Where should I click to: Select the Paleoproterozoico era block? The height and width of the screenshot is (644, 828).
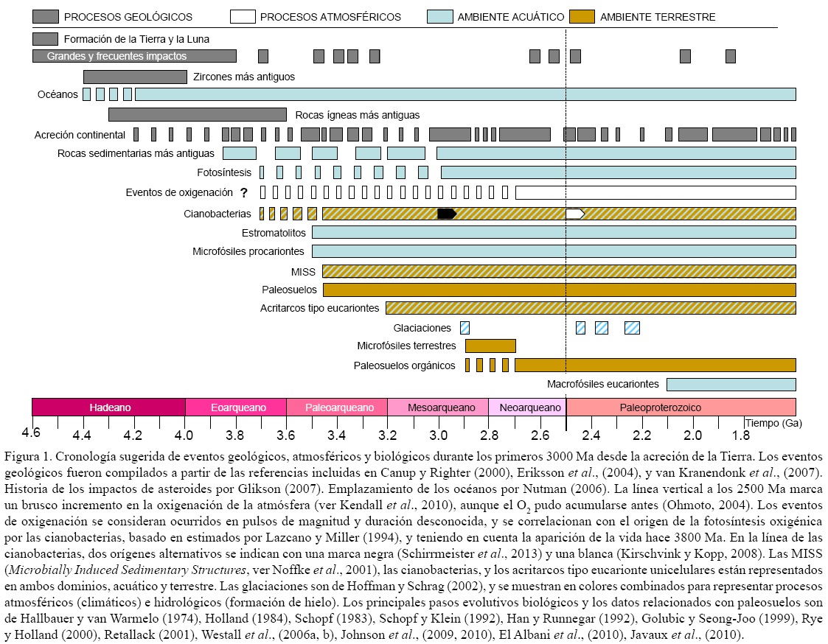point(681,407)
